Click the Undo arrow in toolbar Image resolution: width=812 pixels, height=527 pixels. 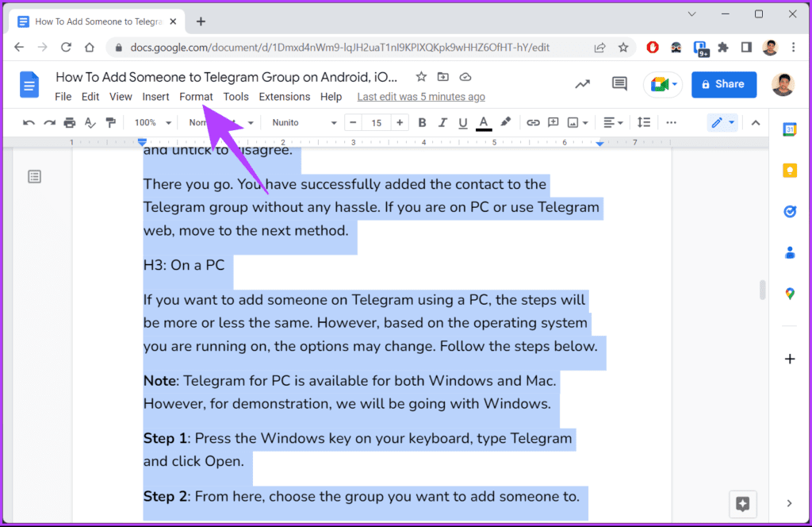coord(29,123)
